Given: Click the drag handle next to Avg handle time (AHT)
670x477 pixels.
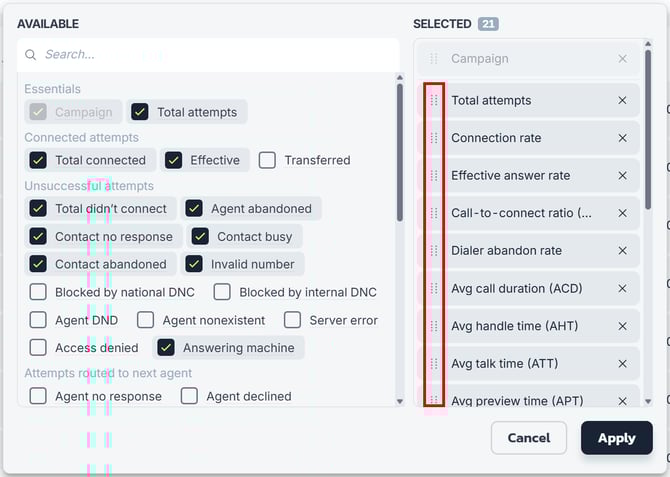Looking at the screenshot, I should point(434,326).
